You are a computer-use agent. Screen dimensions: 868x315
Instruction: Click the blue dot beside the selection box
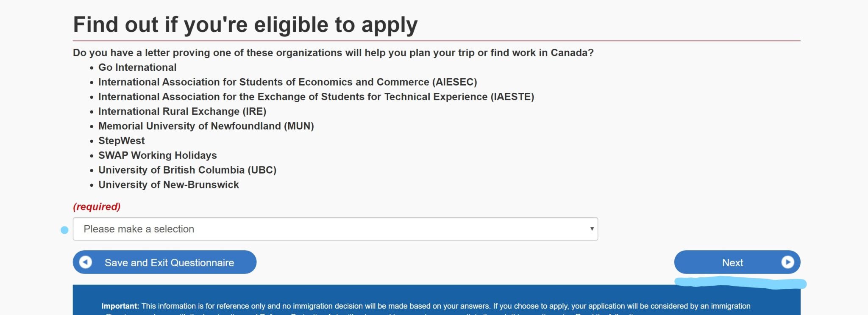coord(64,230)
